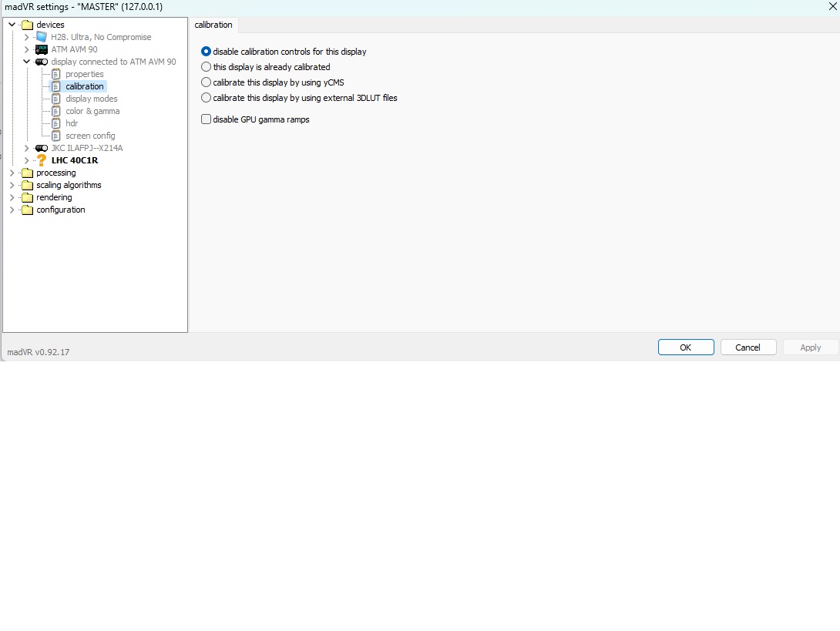Select the JKC ILAFPJ--X214A device label
This screenshot has width=840, height=631.
coord(87,148)
